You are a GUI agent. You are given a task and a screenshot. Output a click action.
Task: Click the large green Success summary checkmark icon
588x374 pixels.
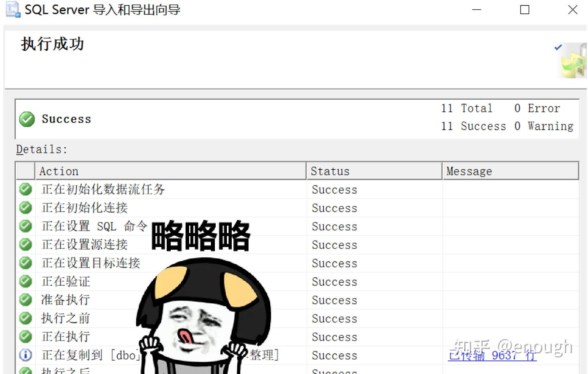(27, 119)
